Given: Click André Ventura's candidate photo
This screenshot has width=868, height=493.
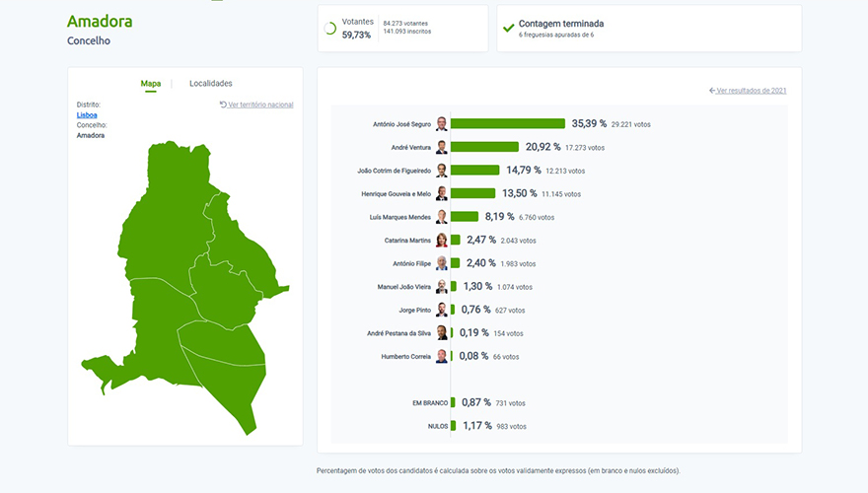Looking at the screenshot, I should tap(442, 147).
